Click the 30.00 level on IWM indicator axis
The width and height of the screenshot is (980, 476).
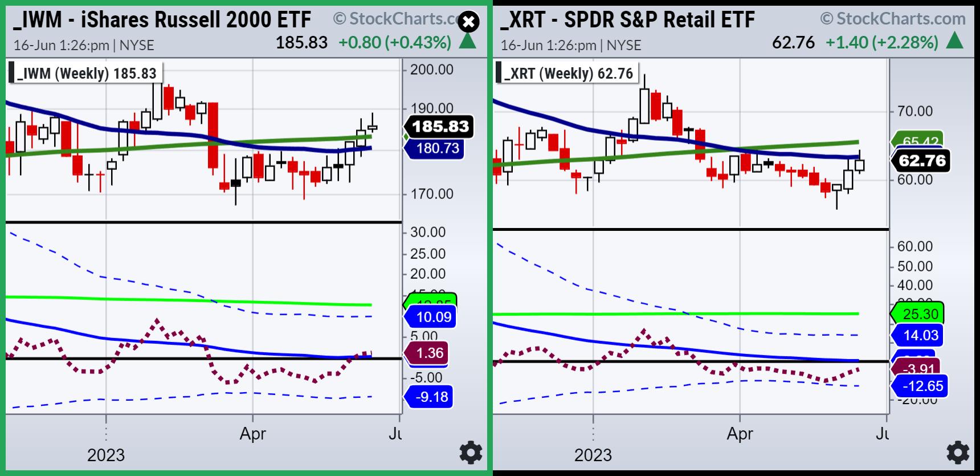click(428, 232)
